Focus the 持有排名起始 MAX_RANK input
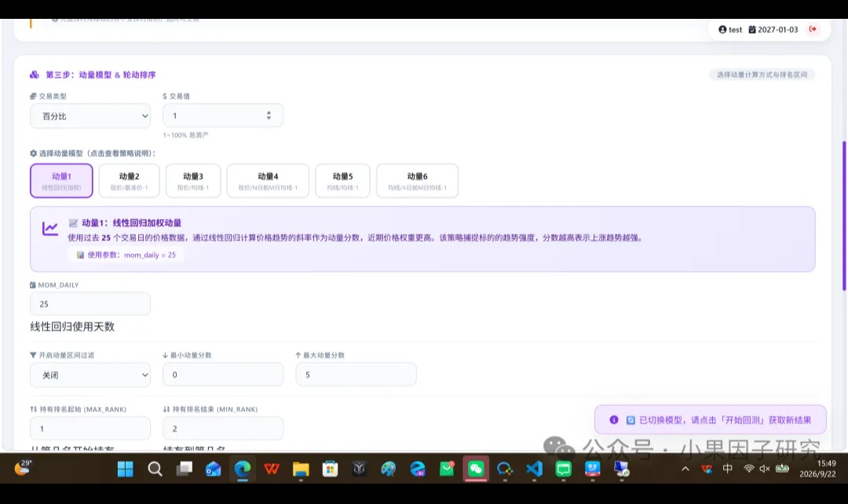Viewport: 848px width, 504px height. coord(90,429)
